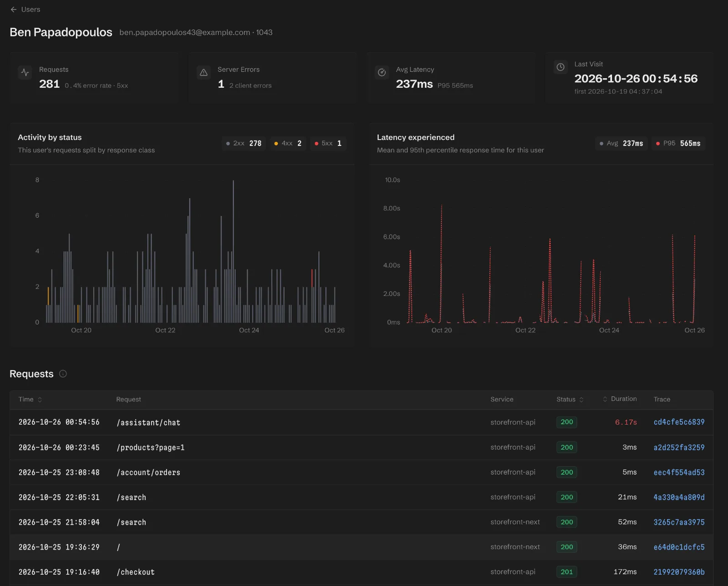
Task: Open trace a2d252fa3259
Action: (x=679, y=447)
